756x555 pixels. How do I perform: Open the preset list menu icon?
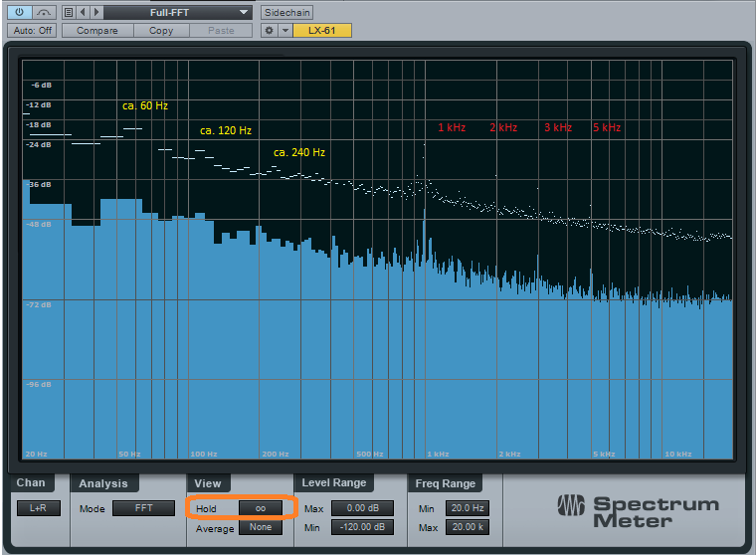click(x=68, y=13)
